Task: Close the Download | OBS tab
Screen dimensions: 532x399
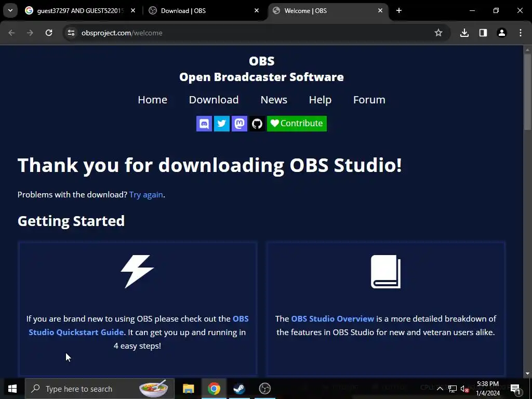Action: (x=257, y=11)
